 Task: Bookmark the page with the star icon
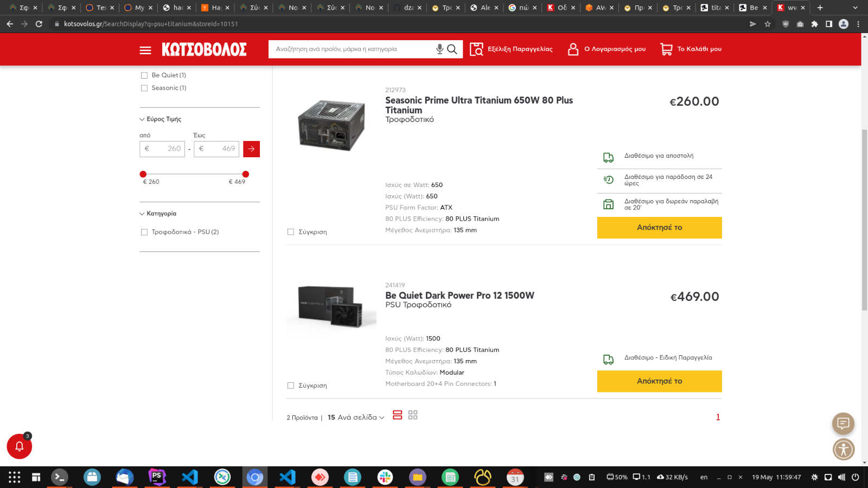pyautogui.click(x=768, y=24)
